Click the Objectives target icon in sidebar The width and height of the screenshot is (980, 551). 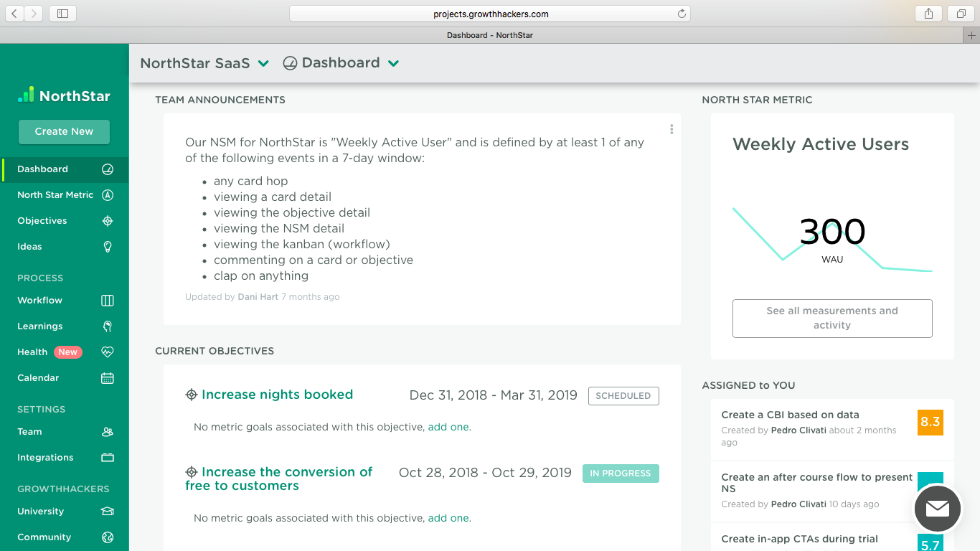tap(108, 221)
